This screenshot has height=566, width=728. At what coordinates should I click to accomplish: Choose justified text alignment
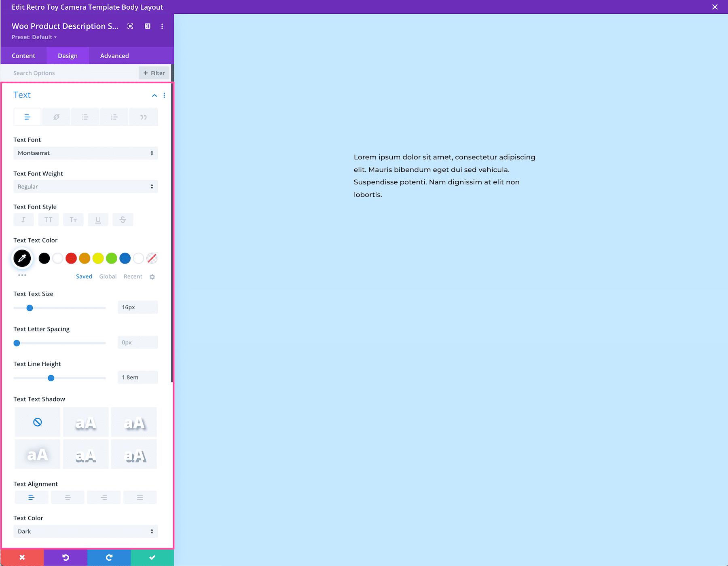140,497
